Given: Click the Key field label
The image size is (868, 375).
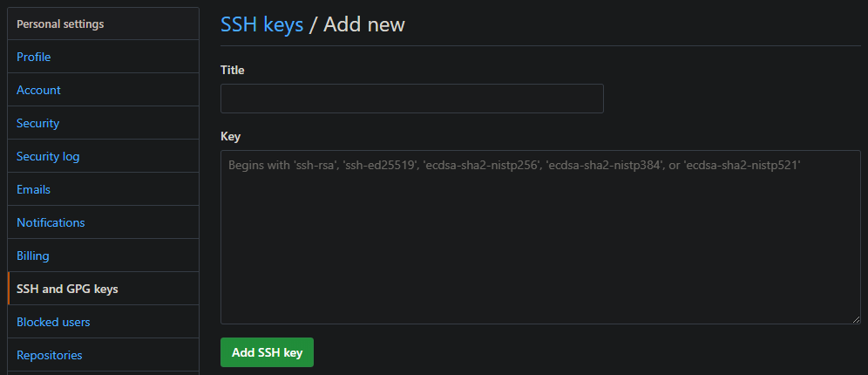Looking at the screenshot, I should [x=230, y=136].
